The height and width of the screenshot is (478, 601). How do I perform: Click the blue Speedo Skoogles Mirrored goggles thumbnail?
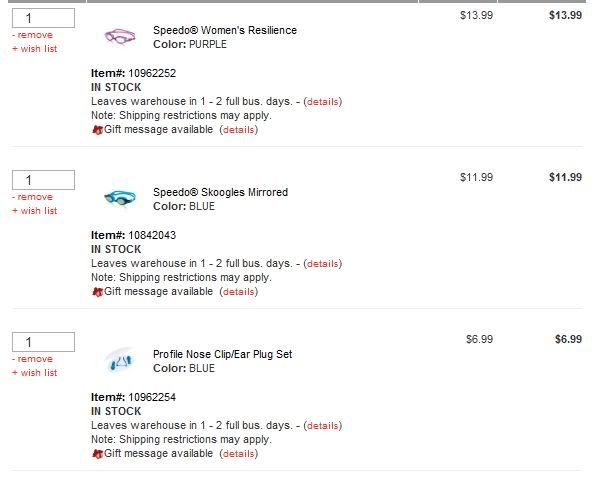tap(120, 198)
